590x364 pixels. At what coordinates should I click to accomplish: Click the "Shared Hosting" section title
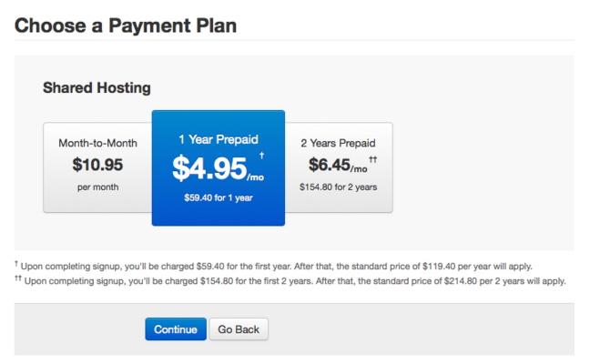97,88
